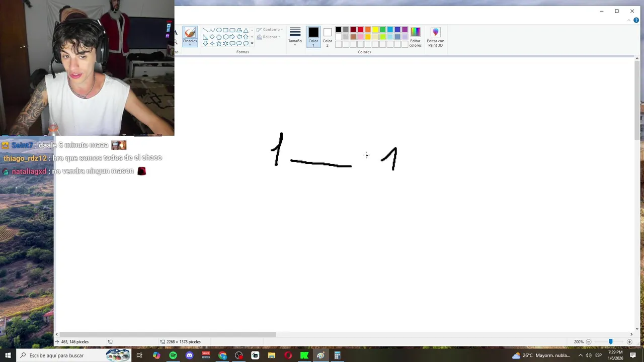Expand the Formas shapes gallery
Screen dimensions: 644x362
[x=252, y=43]
